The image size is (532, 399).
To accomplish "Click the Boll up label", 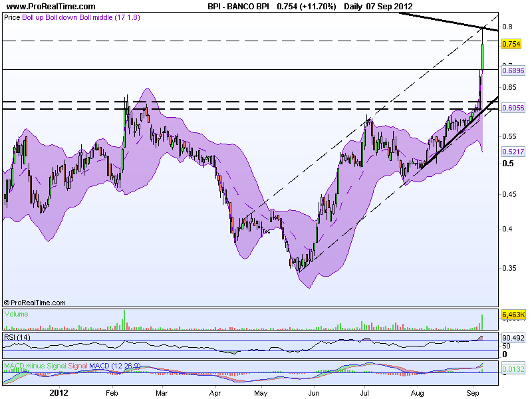I will [x=33, y=17].
